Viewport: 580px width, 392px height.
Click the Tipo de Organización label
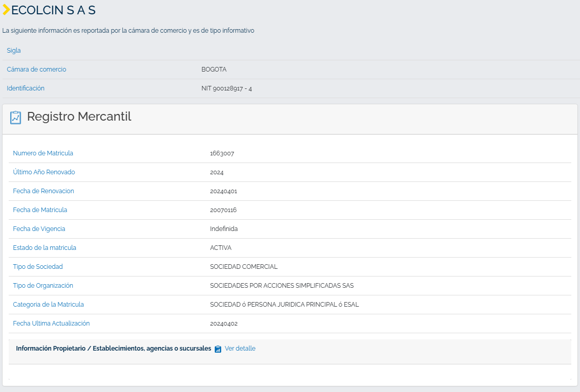[x=43, y=286]
